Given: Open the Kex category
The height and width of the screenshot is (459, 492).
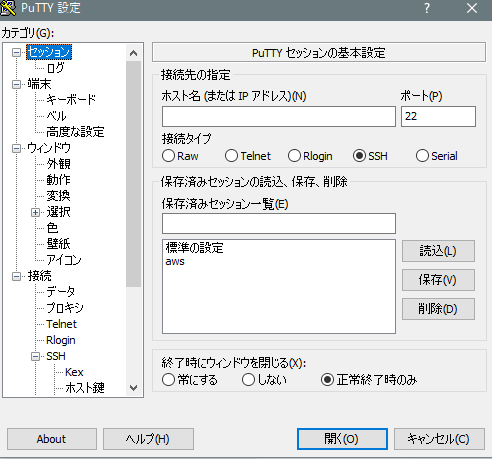Looking at the screenshot, I should pos(74,372).
